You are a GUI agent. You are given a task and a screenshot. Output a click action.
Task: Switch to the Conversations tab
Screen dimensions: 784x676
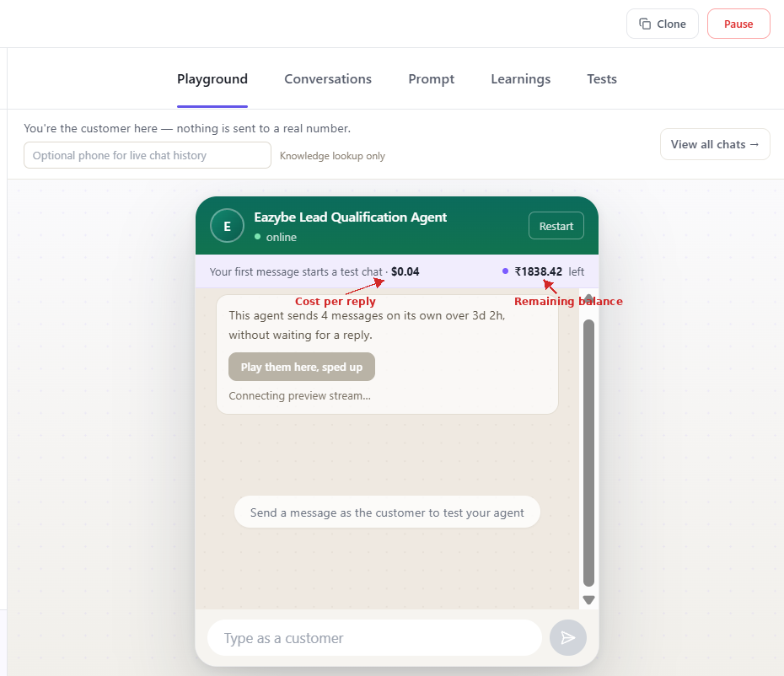(x=328, y=79)
